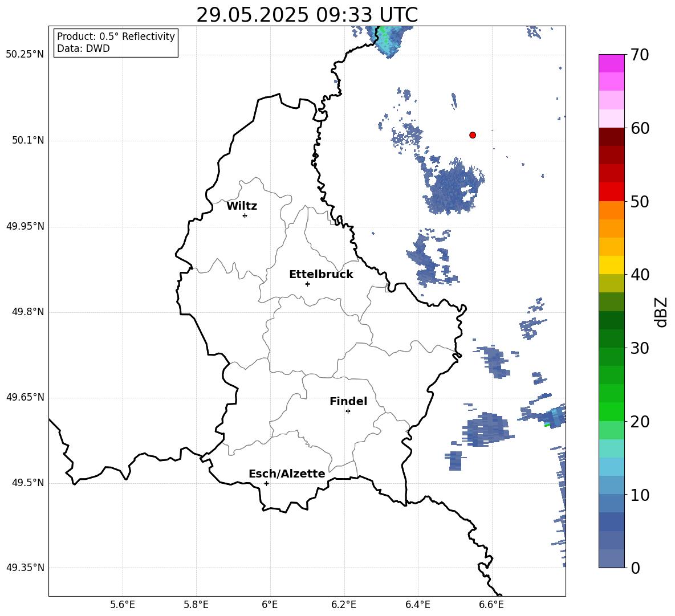This screenshot has height=616, width=675.
Task: Click the Findel station cross marker
Action: (348, 411)
